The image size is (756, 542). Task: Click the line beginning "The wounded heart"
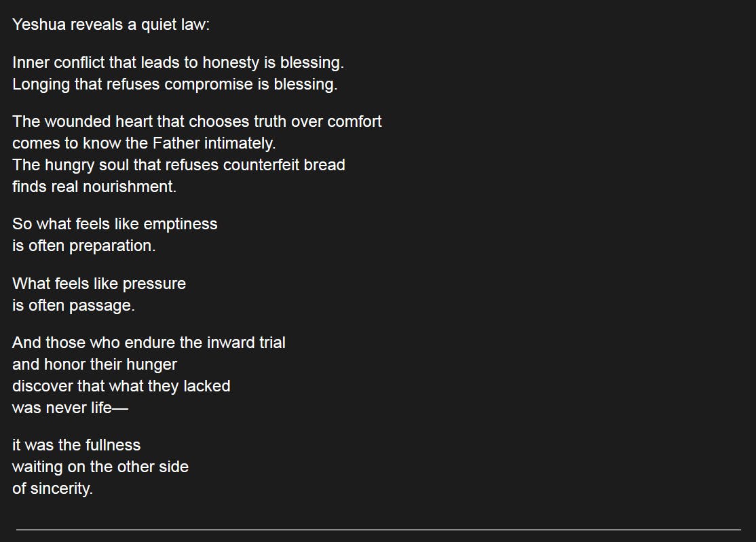[197, 122]
